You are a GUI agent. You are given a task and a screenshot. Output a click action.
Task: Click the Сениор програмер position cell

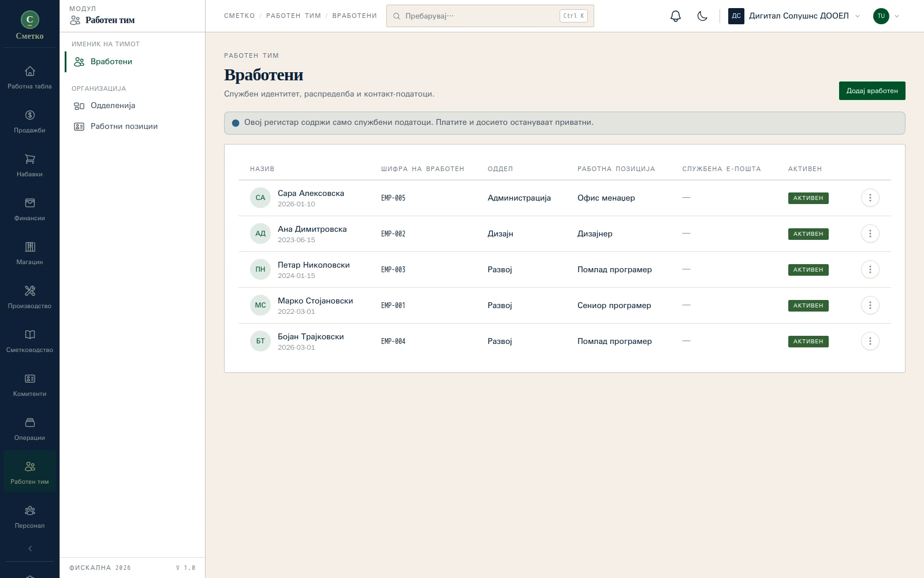(614, 305)
